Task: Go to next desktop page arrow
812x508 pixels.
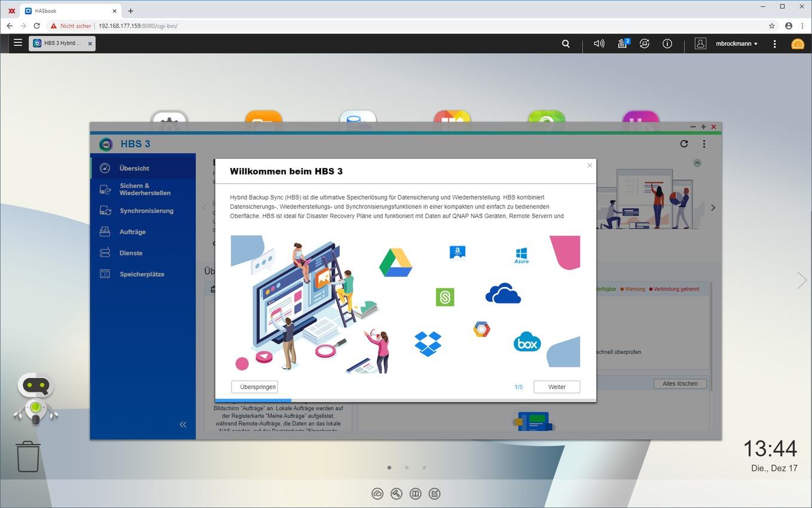Action: pyautogui.click(x=802, y=280)
